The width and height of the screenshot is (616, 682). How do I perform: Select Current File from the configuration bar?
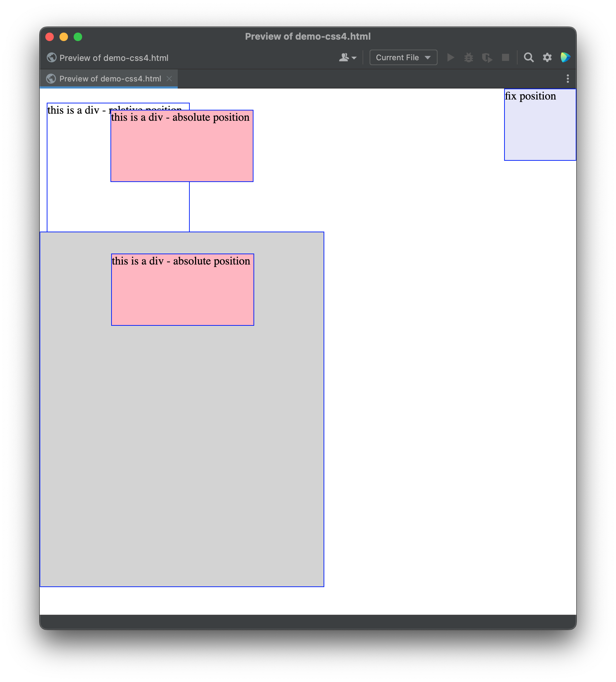click(397, 57)
